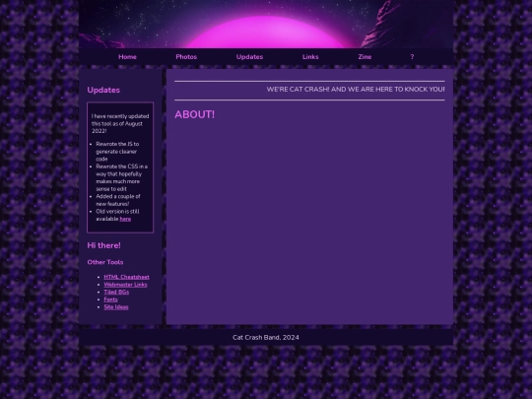Image resolution: width=532 pixels, height=399 pixels.
Task: Visit the Tiled BGs link
Action: (x=116, y=292)
